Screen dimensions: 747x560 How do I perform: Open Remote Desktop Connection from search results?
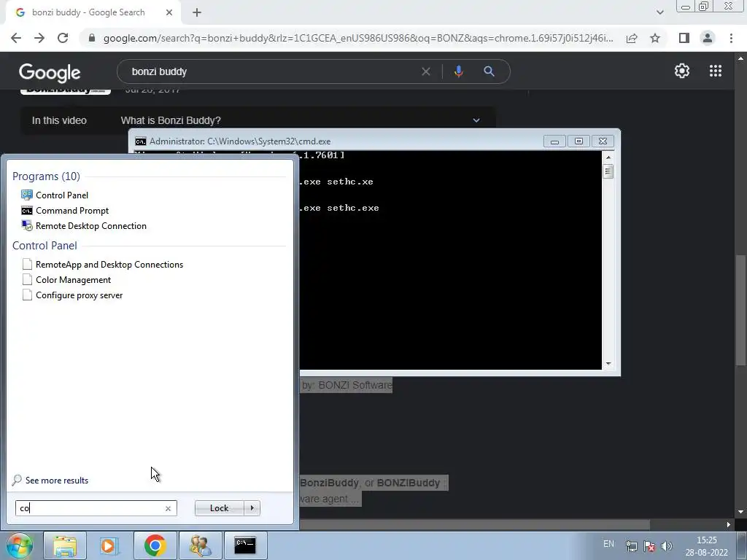coord(84,226)
